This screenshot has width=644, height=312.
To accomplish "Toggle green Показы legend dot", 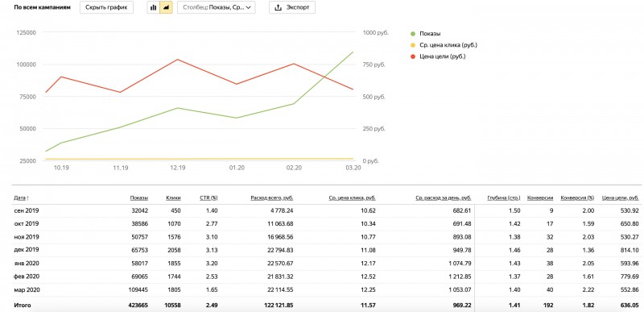I will point(413,34).
